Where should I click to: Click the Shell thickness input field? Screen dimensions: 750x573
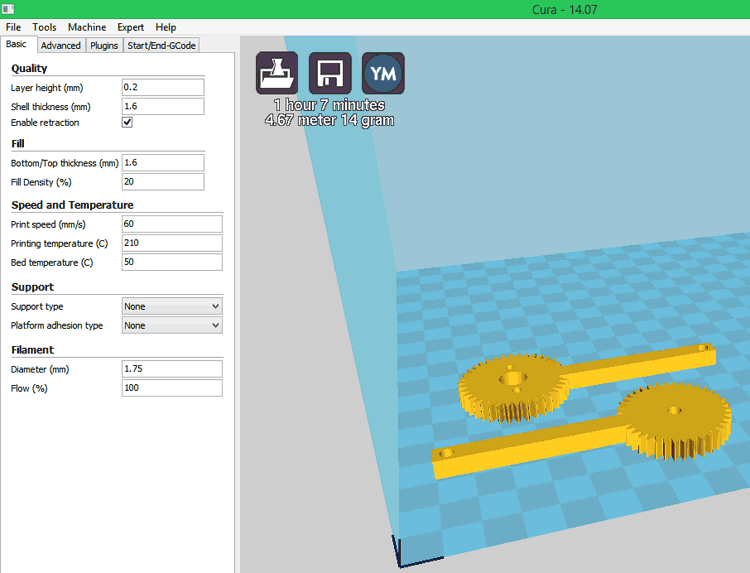coord(163,106)
